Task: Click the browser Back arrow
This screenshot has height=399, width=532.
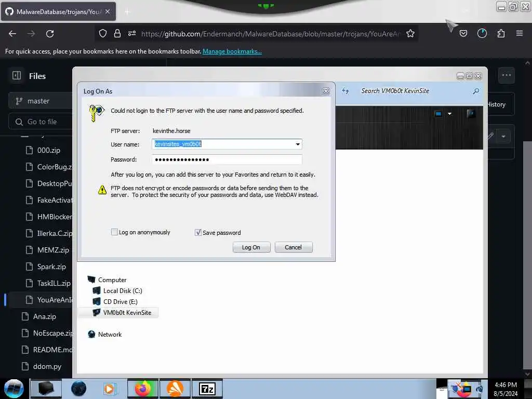Action: pos(12,34)
